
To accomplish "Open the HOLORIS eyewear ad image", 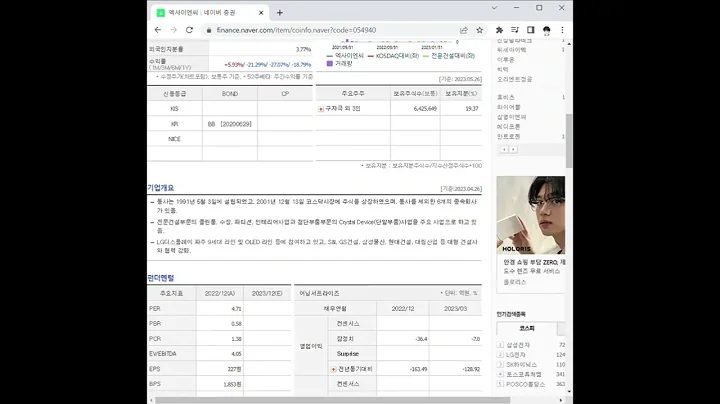I will [530, 215].
